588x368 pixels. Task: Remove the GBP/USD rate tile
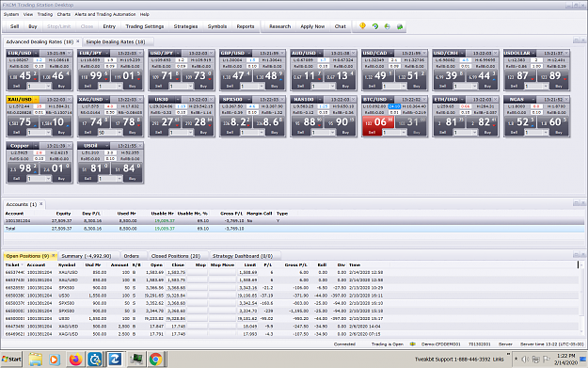(282, 53)
